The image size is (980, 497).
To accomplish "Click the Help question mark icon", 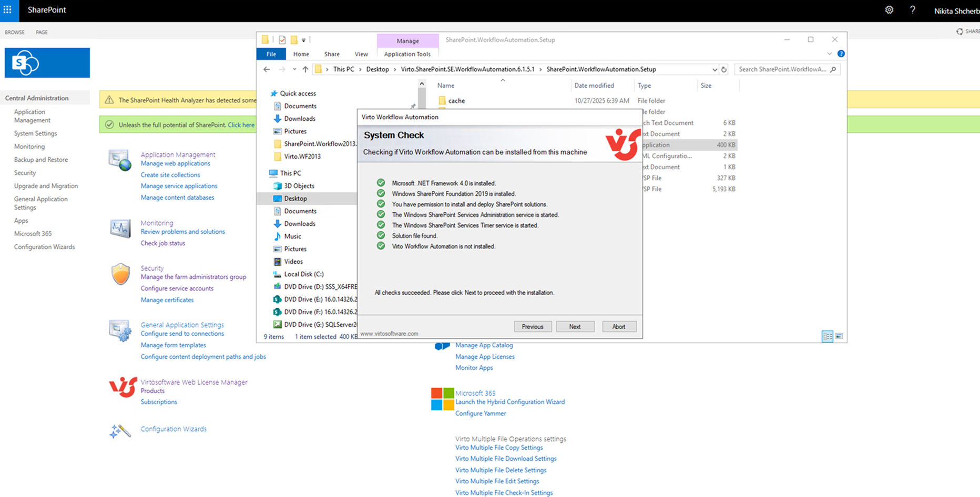I will coord(913,10).
